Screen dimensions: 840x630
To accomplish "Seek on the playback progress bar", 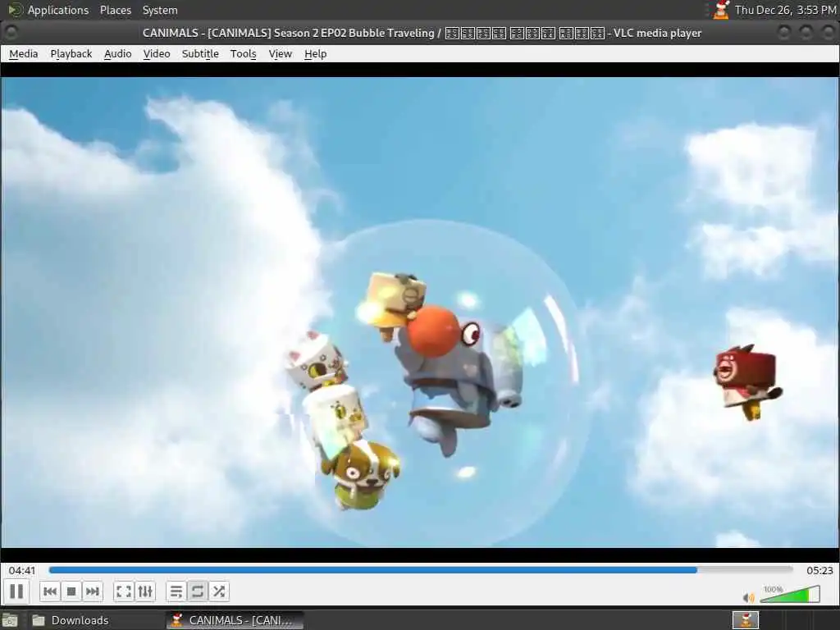I will [x=421, y=570].
